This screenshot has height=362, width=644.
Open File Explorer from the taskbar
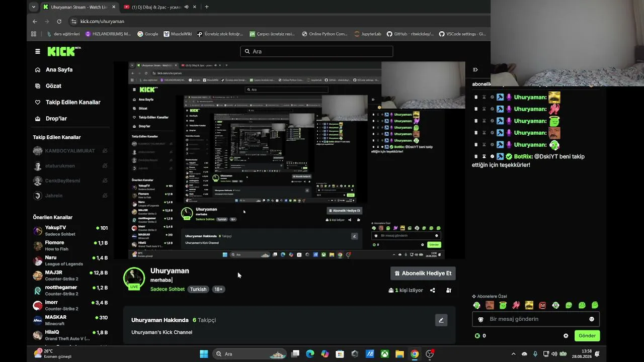(399, 354)
